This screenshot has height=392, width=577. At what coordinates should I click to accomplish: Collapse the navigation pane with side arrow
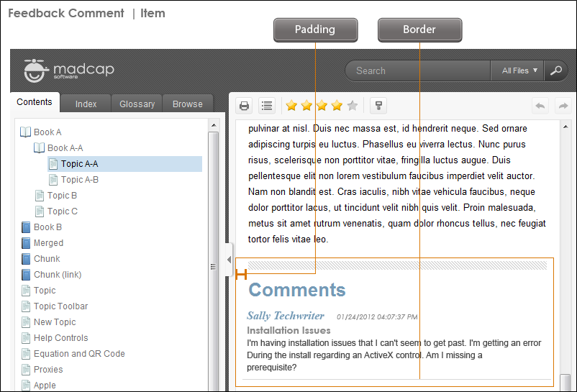(x=229, y=260)
